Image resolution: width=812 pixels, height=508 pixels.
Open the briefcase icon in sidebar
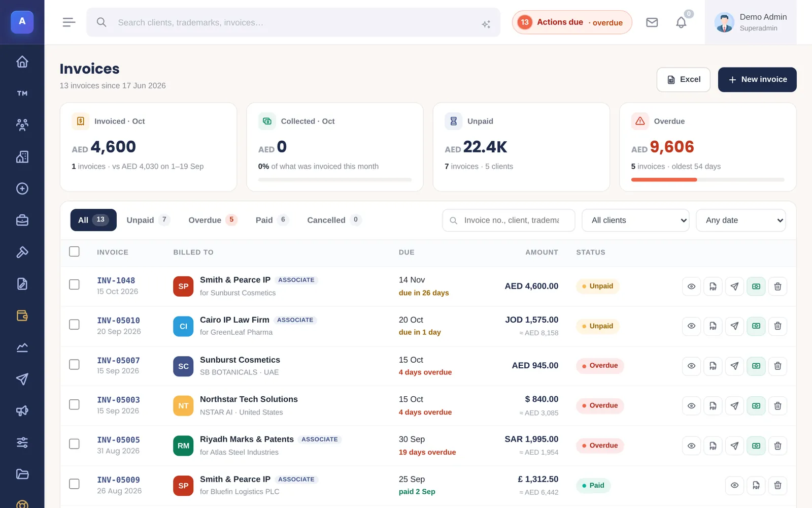click(22, 220)
